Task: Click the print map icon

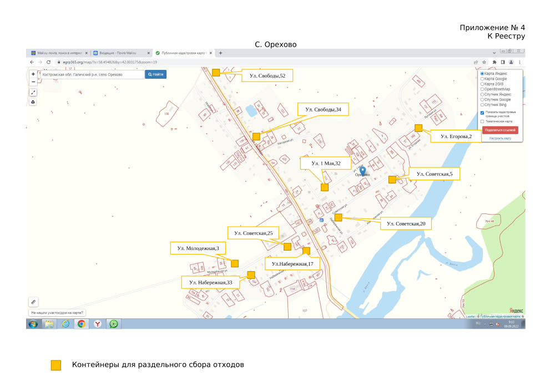Action: [x=33, y=102]
